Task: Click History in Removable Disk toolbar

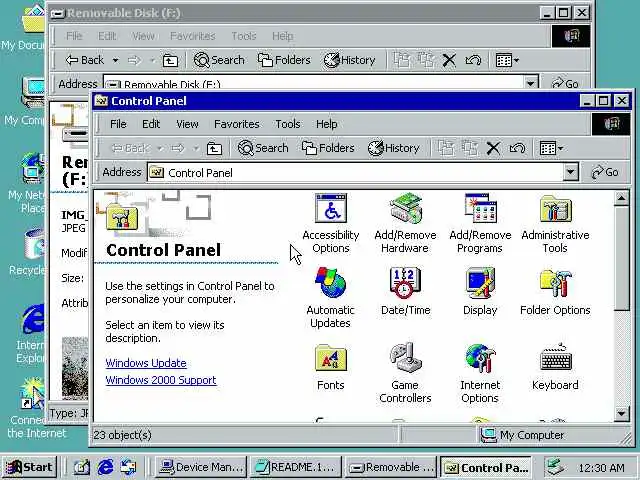Action: point(350,60)
